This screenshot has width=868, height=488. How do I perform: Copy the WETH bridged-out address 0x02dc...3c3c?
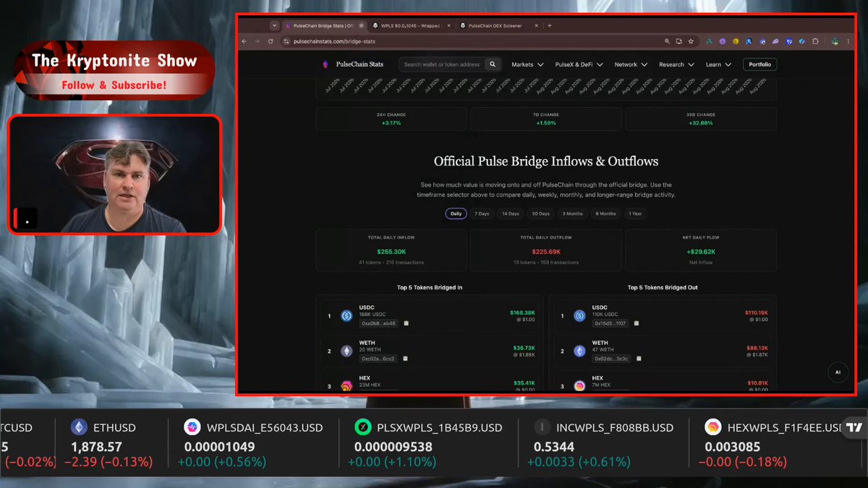[639, 359]
